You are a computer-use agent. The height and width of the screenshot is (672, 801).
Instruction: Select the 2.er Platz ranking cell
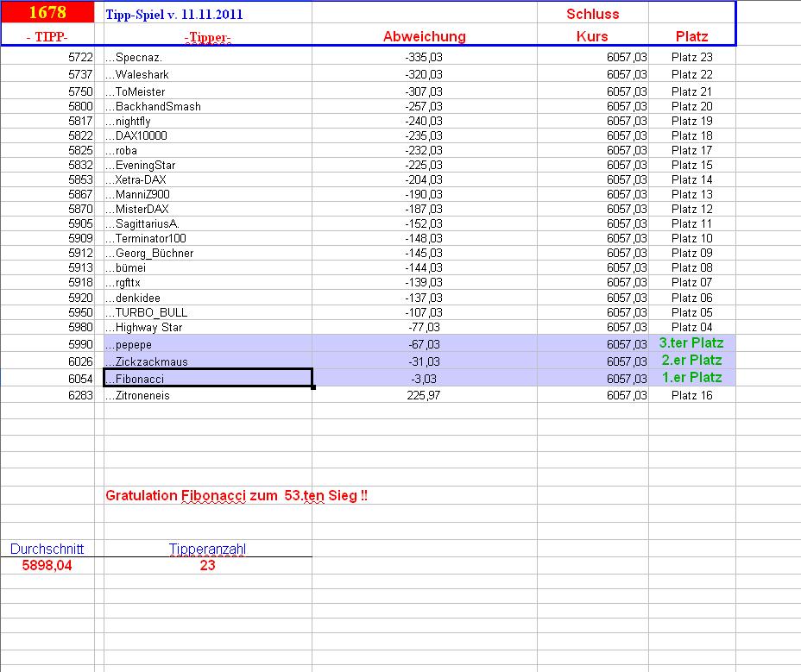coord(691,361)
